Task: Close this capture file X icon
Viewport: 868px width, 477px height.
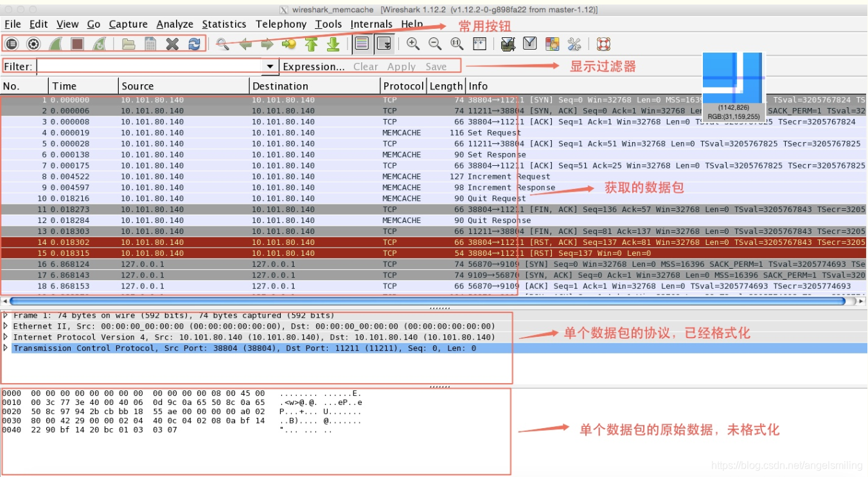Action: tap(172, 44)
